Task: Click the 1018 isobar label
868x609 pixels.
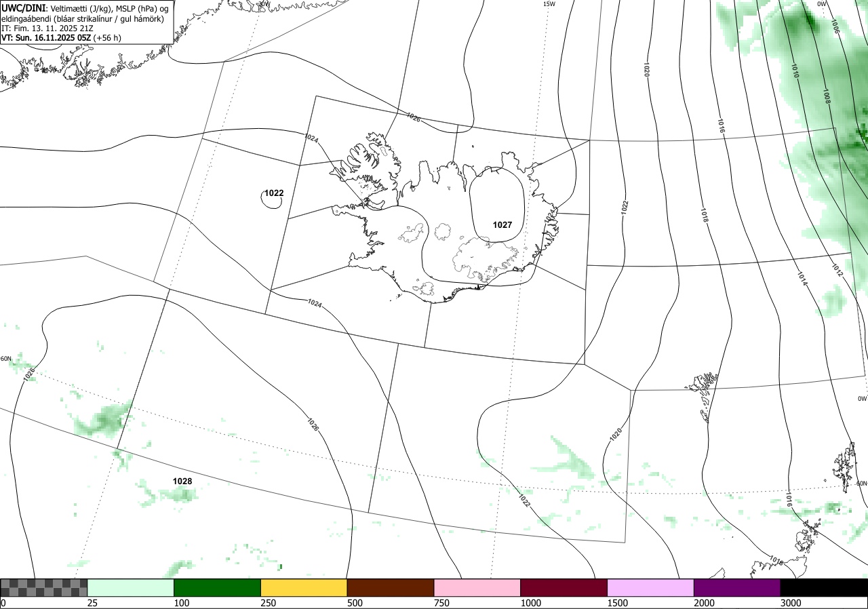Action: tap(704, 216)
